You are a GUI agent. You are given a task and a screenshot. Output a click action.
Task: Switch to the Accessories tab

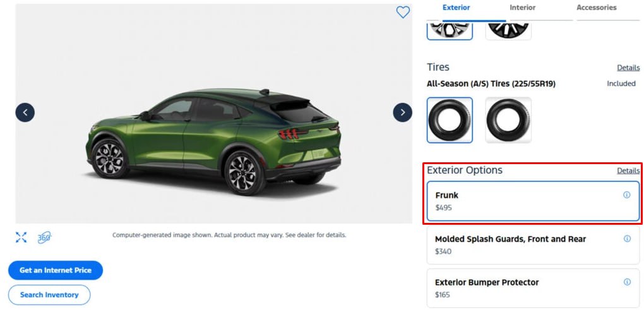(597, 8)
